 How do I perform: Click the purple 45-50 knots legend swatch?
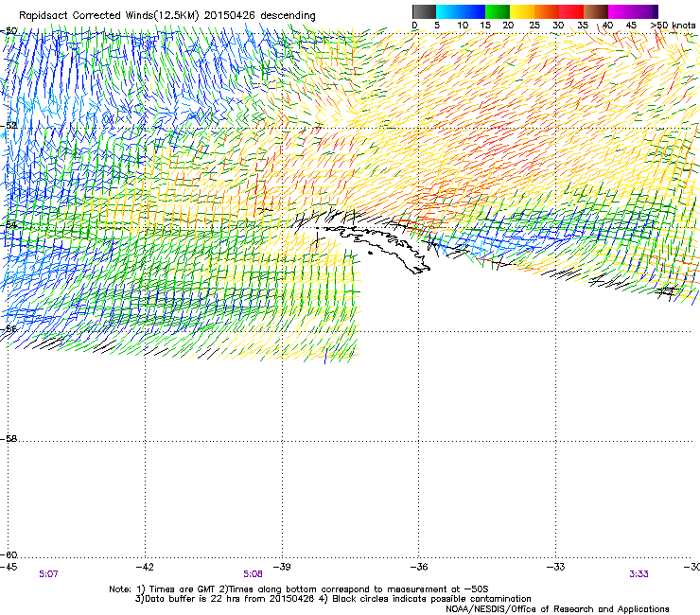[645, 11]
